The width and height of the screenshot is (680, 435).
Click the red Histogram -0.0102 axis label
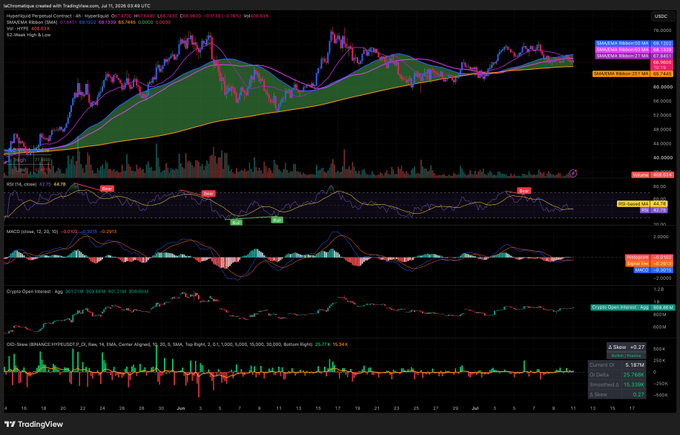tap(649, 257)
